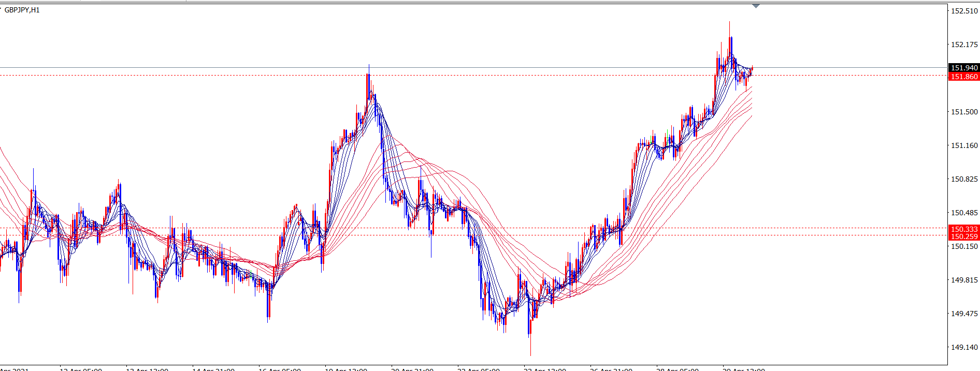Click the 152.175 price scale value
980x371 pixels.
[964, 44]
